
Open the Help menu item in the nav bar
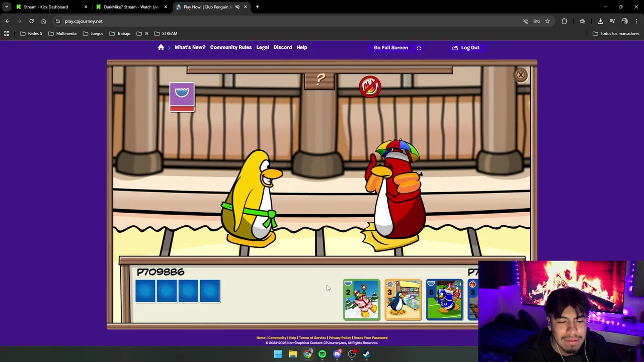click(x=302, y=47)
